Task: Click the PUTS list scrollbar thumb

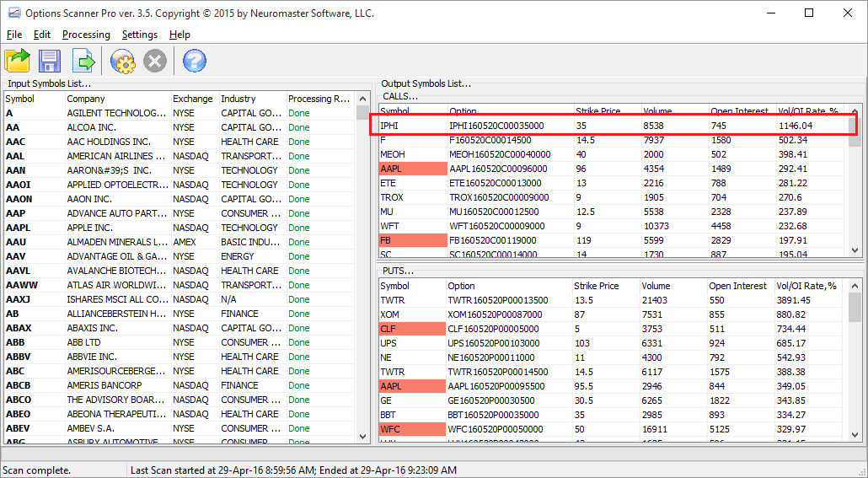Action: (855, 308)
